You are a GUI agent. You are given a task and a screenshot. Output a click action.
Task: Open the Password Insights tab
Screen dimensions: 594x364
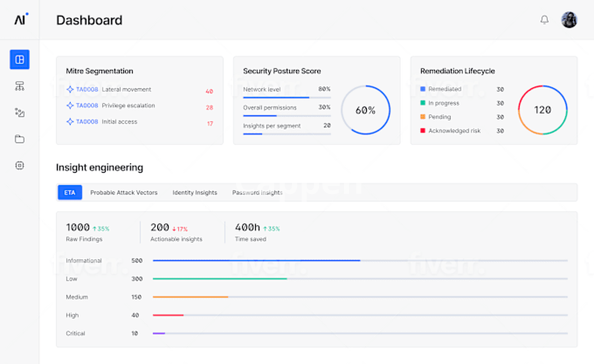tap(257, 192)
